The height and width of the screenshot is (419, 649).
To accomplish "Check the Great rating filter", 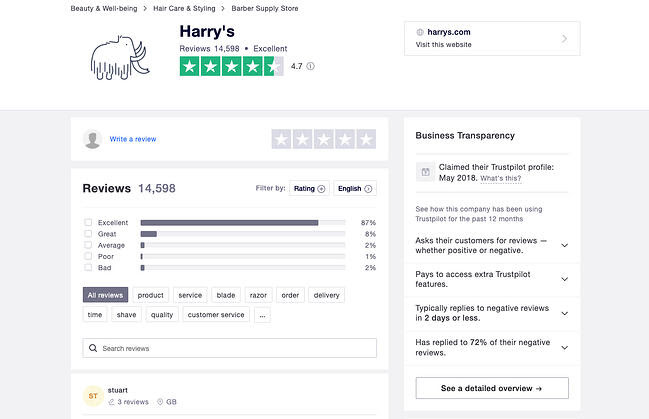I will pos(88,234).
